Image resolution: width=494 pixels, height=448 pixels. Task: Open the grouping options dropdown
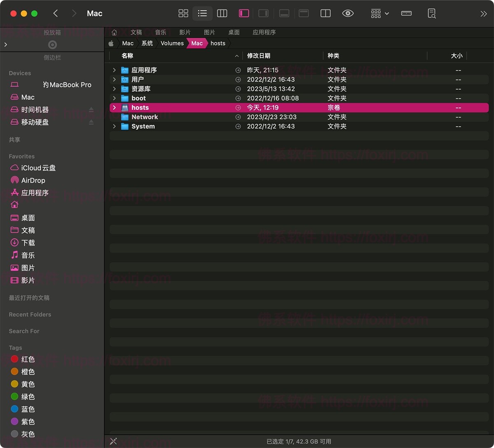[x=379, y=13]
